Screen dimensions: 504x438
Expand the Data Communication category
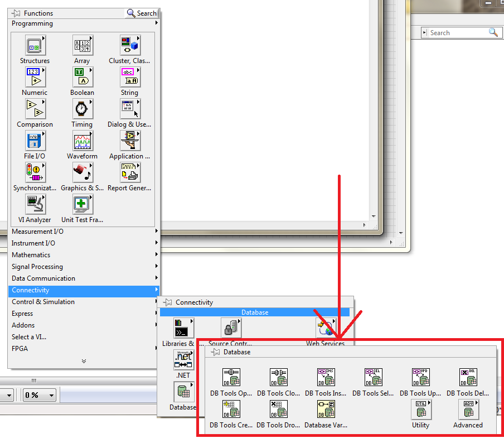[84, 278]
